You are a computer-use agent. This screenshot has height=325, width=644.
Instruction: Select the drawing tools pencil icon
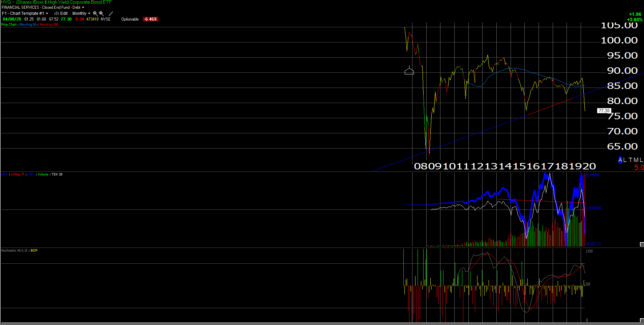click(111, 13)
